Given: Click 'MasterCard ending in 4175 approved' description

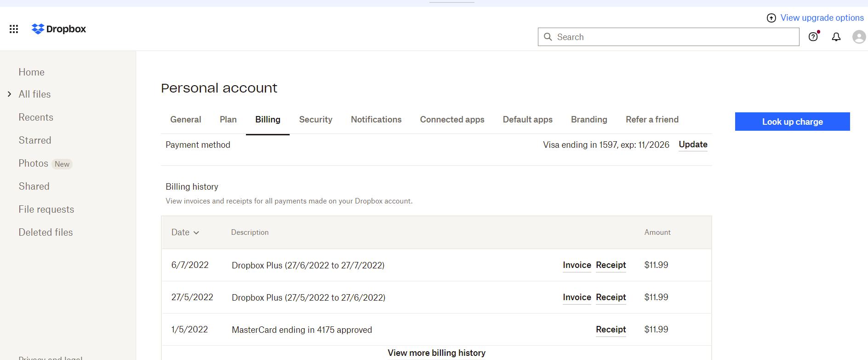Looking at the screenshot, I should coord(302,330).
